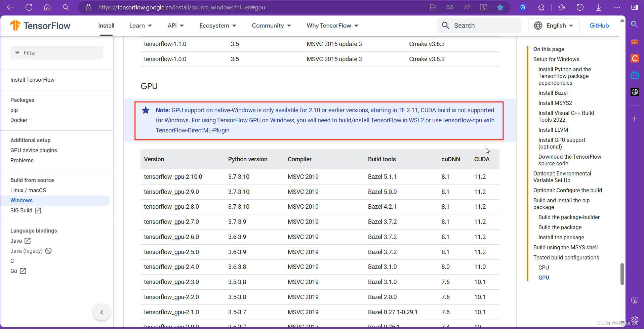This screenshot has width=644, height=329.
Task: Click the sidebar screenshot capture icon
Action: [635, 300]
